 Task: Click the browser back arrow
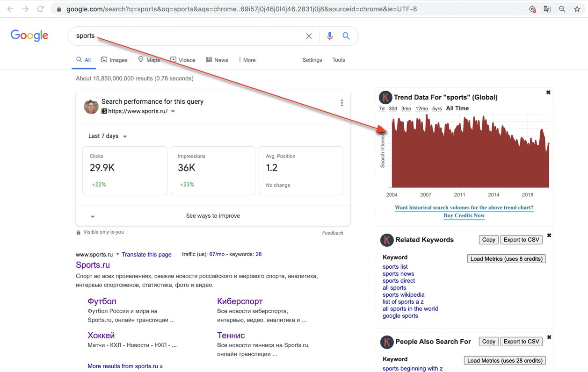tap(10, 9)
